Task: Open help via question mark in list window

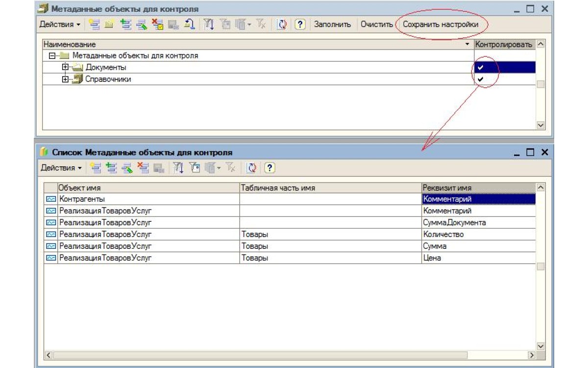Action: (x=269, y=168)
